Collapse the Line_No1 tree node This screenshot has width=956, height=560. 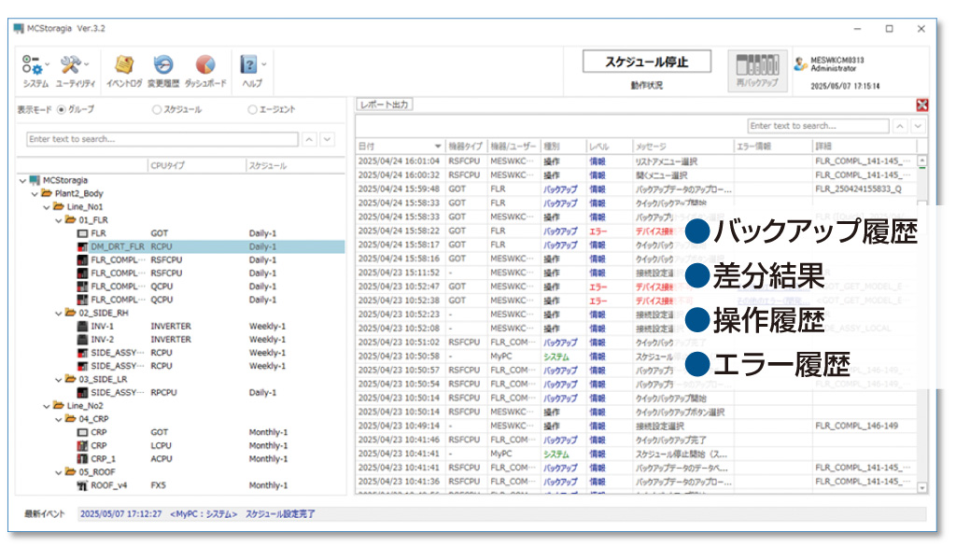47,206
